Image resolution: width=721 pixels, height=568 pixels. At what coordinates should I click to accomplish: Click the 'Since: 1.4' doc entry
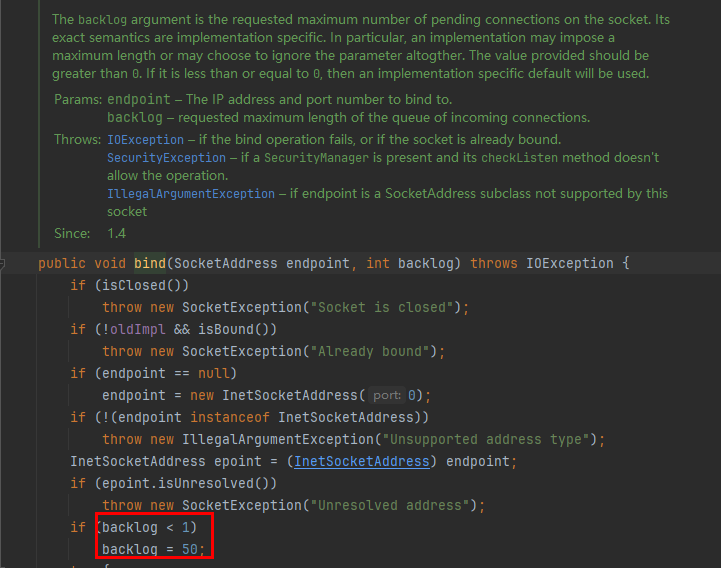tap(90, 234)
